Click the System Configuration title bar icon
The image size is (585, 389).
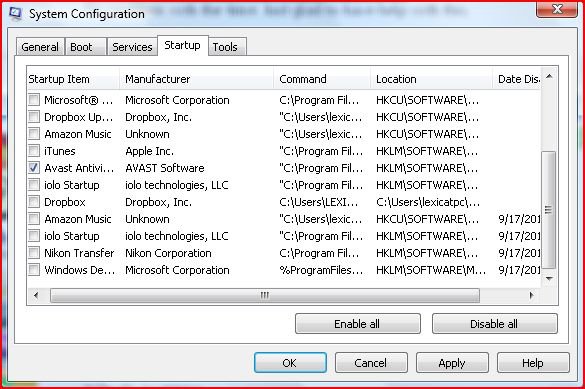tap(15, 13)
